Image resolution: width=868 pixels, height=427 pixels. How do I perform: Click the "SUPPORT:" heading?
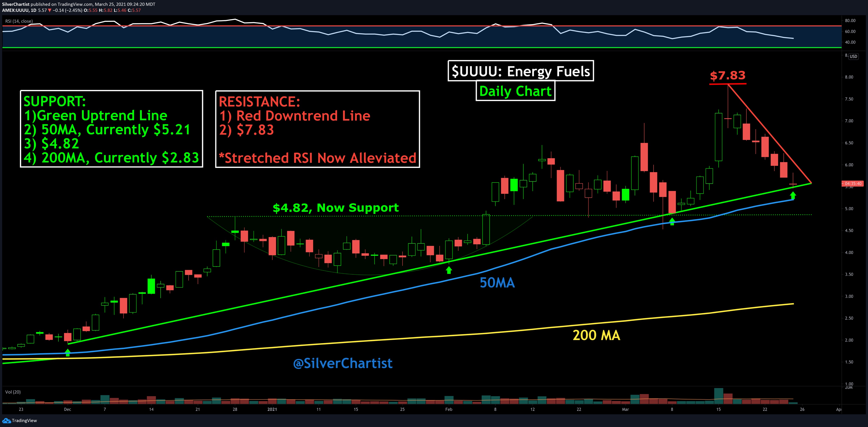[x=55, y=101]
